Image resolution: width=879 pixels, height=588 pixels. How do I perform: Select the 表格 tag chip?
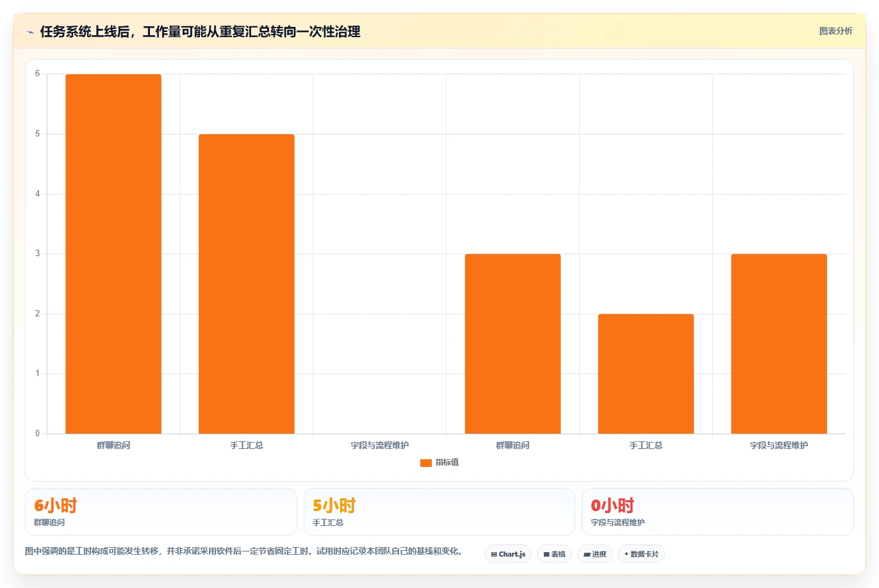coord(554,554)
